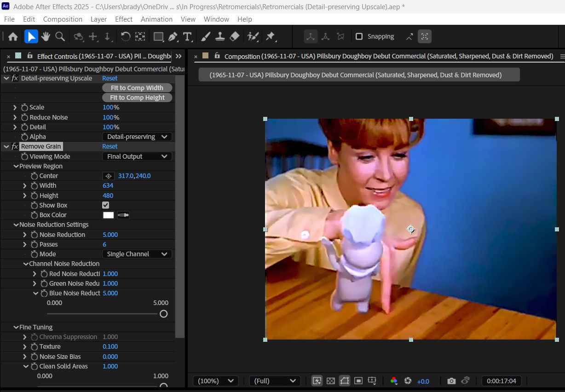Open the Composition menu
The height and width of the screenshot is (392, 565).
tap(63, 19)
